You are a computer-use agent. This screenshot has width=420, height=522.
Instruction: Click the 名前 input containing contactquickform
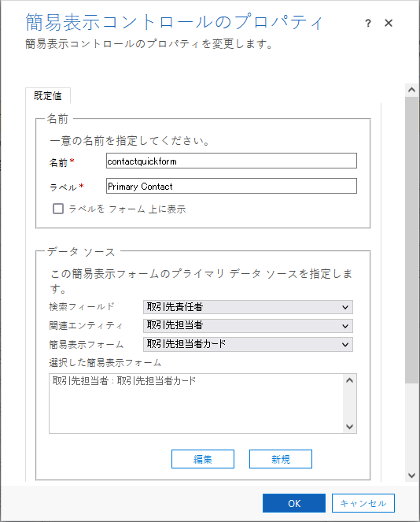231,161
